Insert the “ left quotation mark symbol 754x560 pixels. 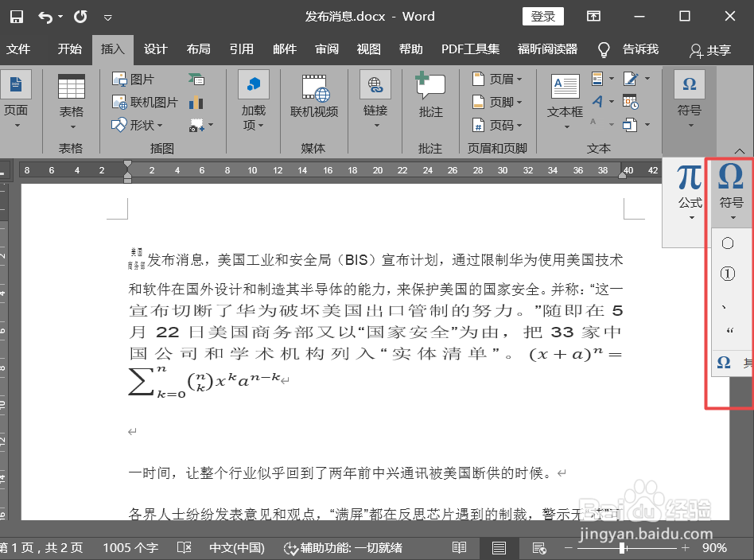point(730,331)
